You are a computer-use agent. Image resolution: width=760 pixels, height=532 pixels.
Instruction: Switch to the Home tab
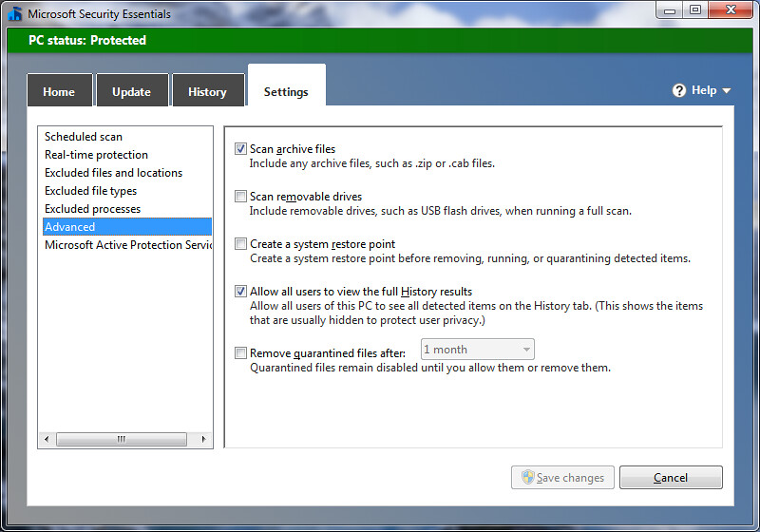pos(60,90)
